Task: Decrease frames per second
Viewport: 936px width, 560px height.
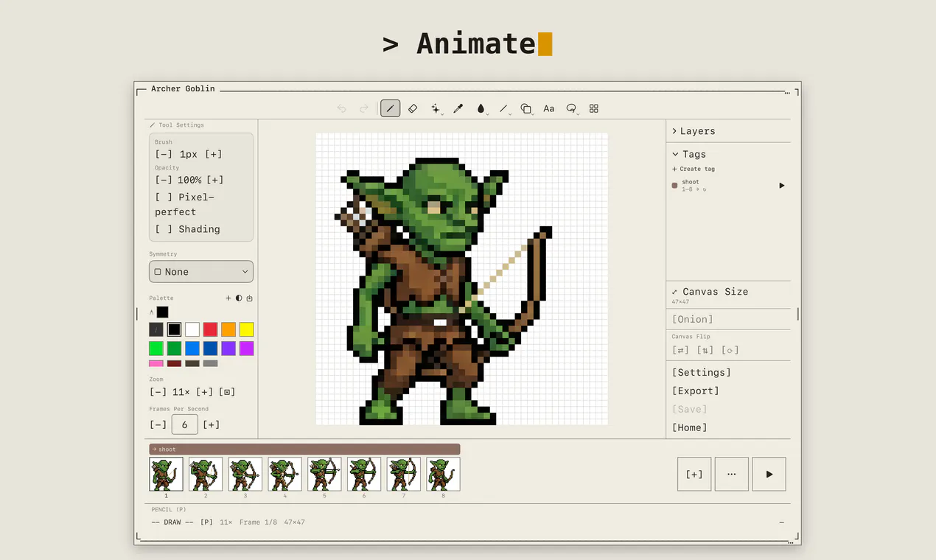Action: pyautogui.click(x=158, y=424)
